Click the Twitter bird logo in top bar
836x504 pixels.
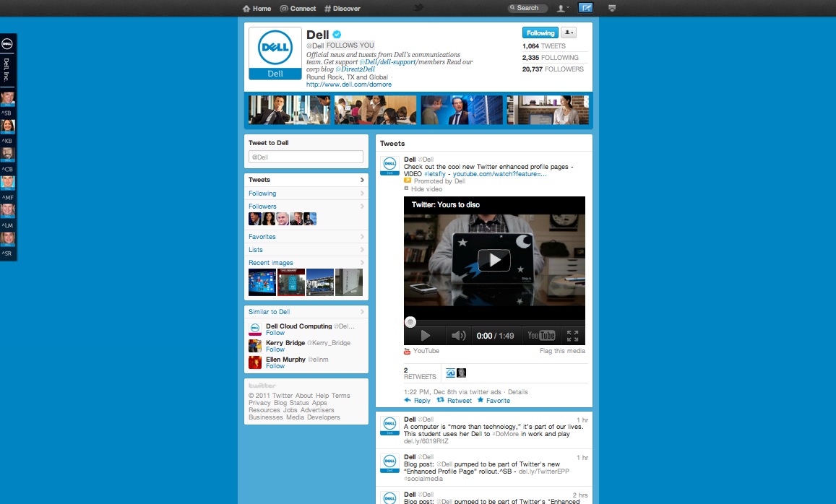(x=419, y=7)
